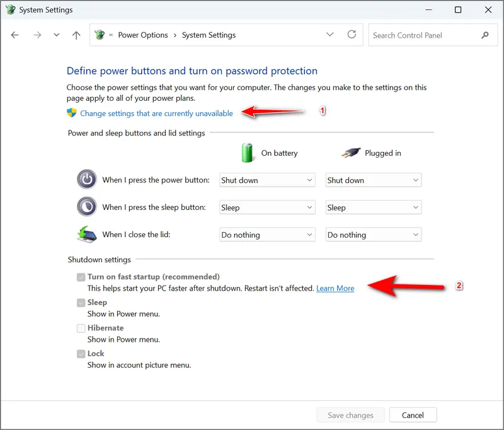Viewport: 504px width, 430px height.
Task: Open power button On battery dropdown
Action: pyautogui.click(x=267, y=180)
